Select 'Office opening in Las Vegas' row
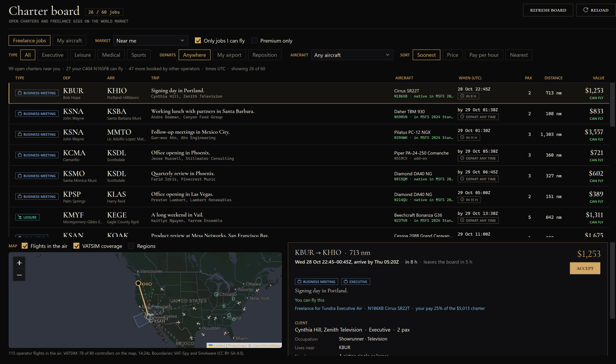This screenshot has width=616, height=364. tap(309, 197)
